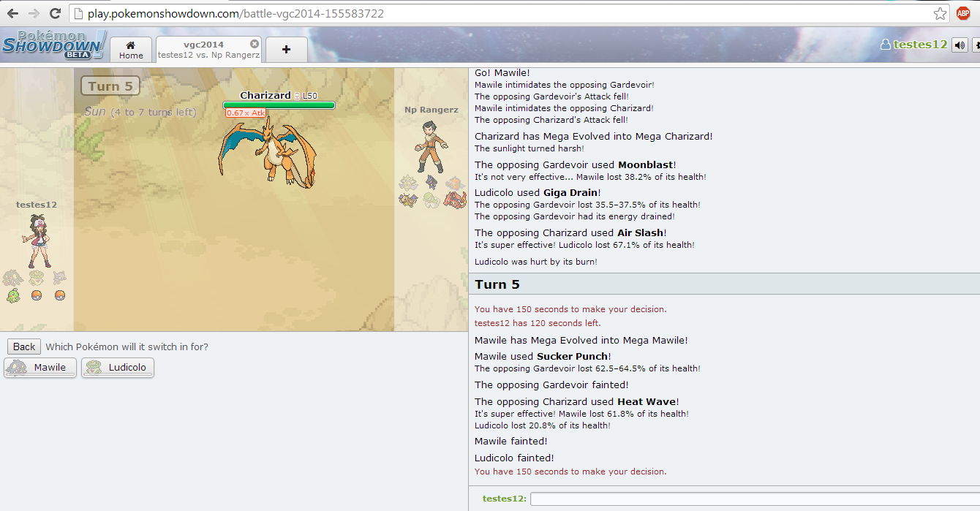Viewport: 980px width, 511px height.
Task: Open a new room with the plus tab
Action: (x=286, y=50)
